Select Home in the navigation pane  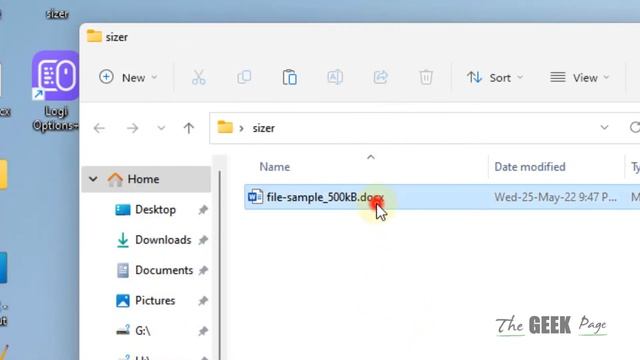click(146, 179)
